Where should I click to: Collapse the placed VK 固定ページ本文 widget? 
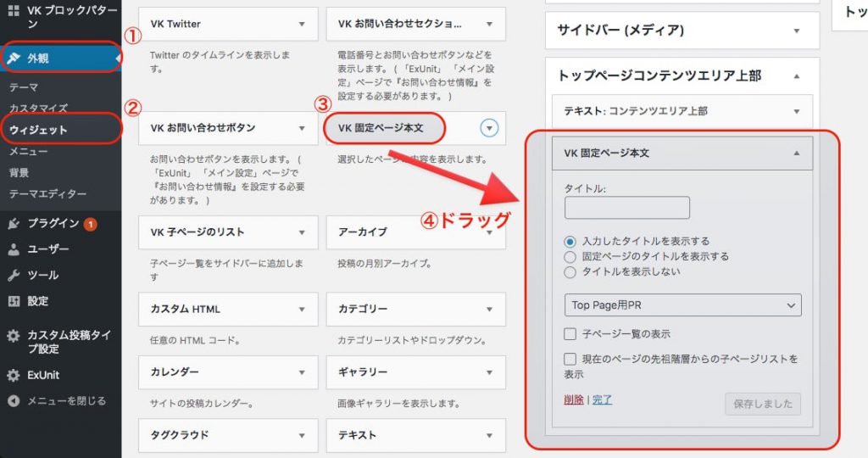pos(797,153)
